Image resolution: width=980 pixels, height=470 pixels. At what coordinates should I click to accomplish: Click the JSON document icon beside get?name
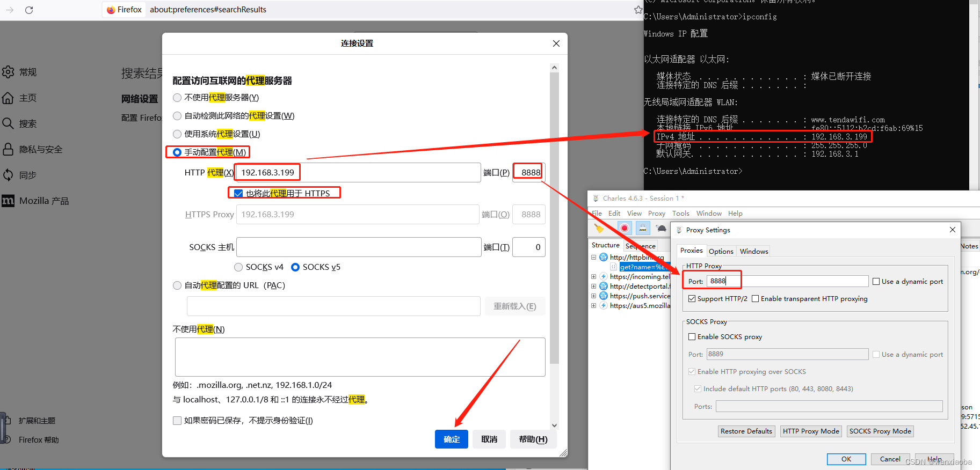613,267
